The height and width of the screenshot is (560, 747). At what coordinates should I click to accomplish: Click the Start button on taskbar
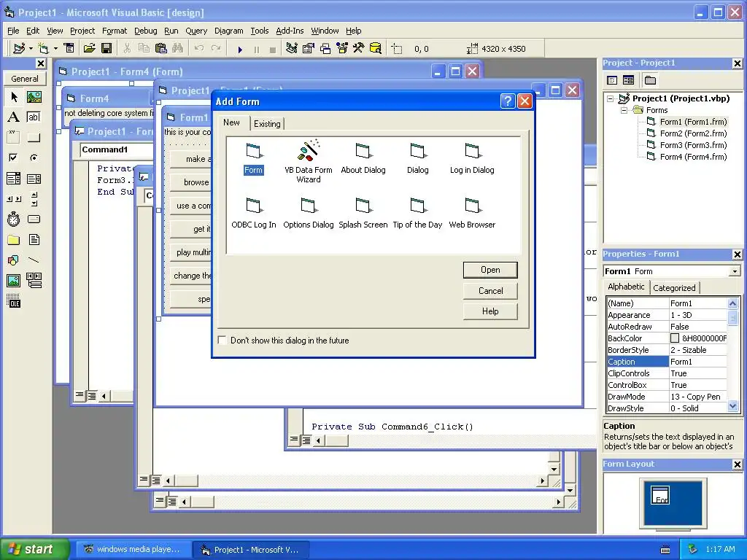point(34,549)
